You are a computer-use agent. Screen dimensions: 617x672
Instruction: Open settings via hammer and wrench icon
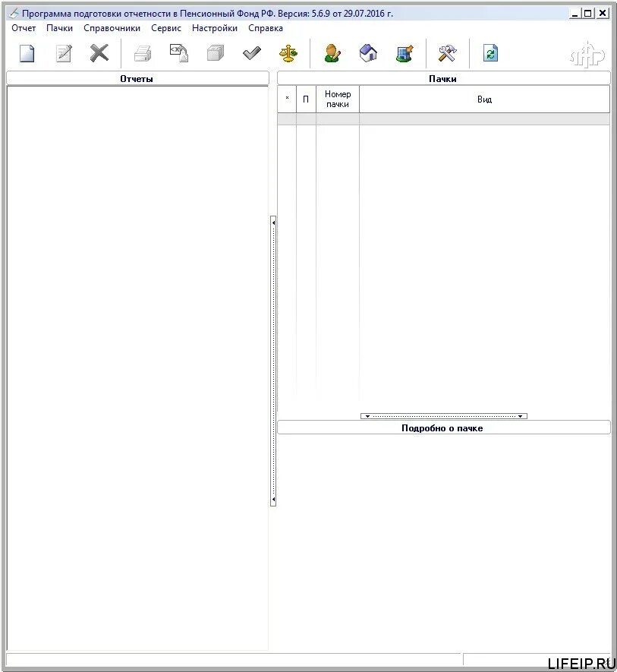(447, 54)
